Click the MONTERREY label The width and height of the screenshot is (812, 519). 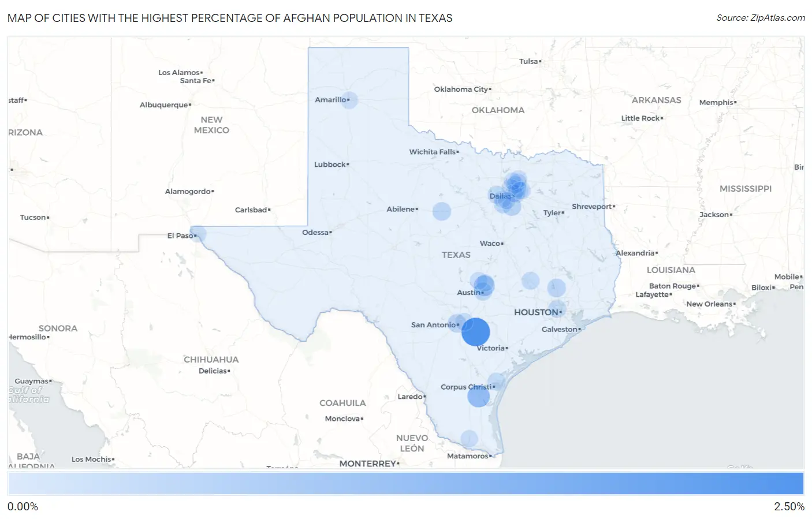click(x=368, y=464)
